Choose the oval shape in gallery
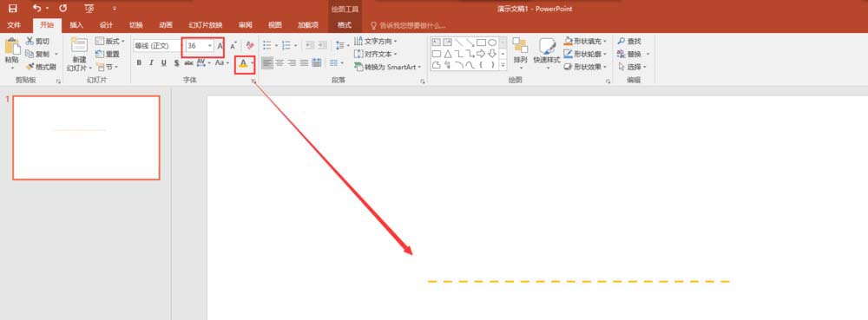868x320 pixels. click(492, 42)
